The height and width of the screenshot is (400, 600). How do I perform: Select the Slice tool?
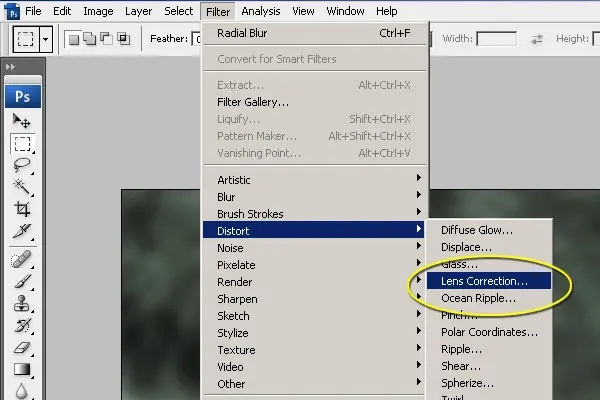(x=22, y=231)
